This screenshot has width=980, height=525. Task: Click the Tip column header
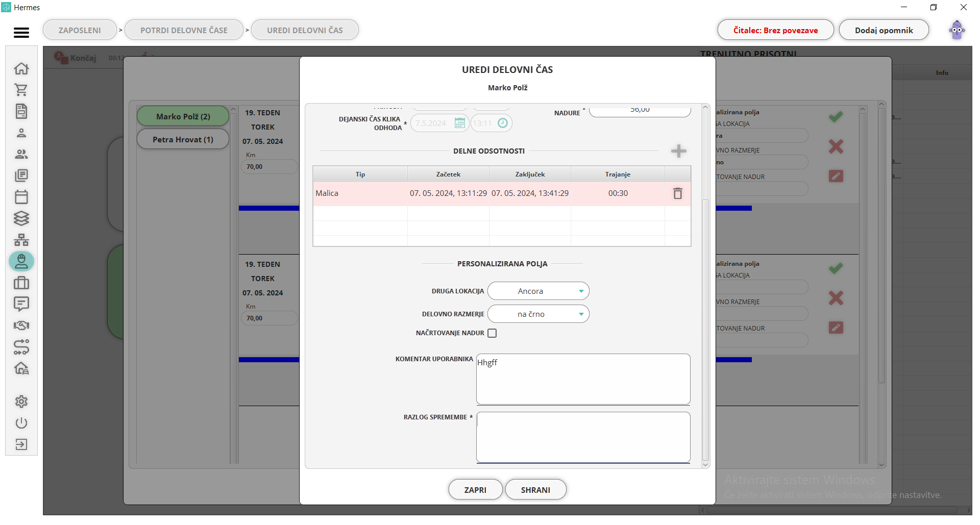point(360,174)
